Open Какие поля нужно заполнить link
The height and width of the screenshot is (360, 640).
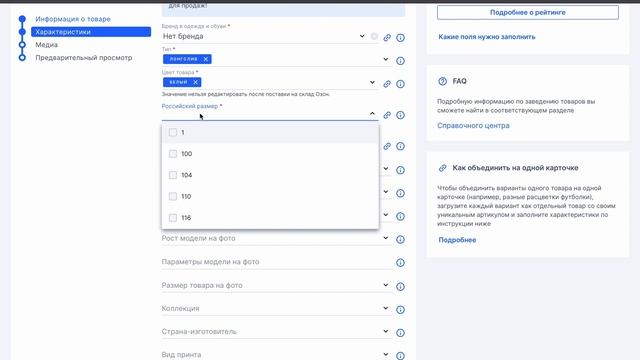click(487, 37)
